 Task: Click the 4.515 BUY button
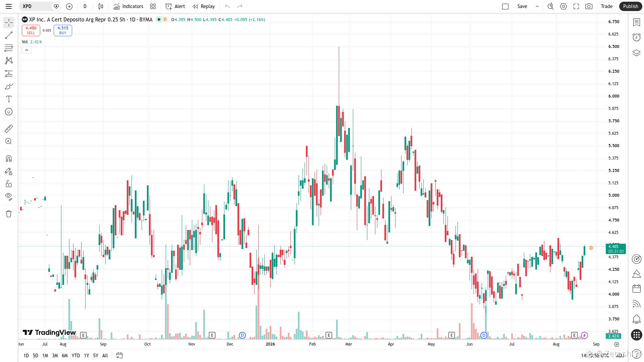63,31
